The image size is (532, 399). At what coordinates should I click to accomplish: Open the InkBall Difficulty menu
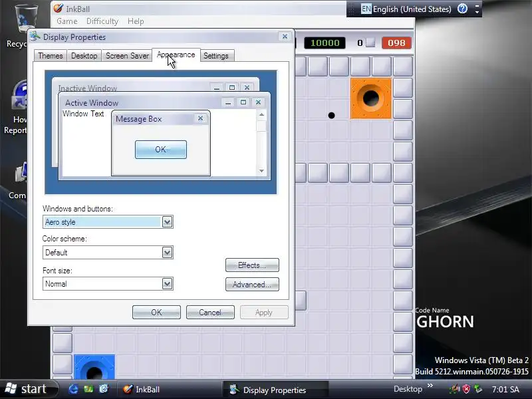(x=102, y=21)
